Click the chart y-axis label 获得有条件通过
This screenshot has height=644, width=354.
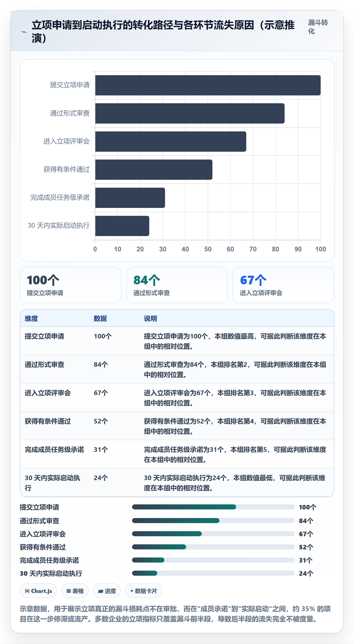click(x=67, y=169)
